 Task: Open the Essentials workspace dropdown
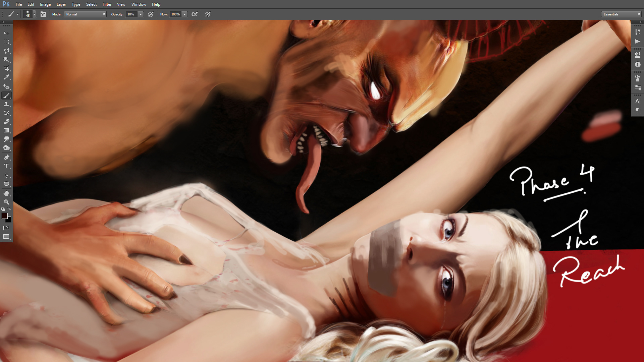(622, 14)
